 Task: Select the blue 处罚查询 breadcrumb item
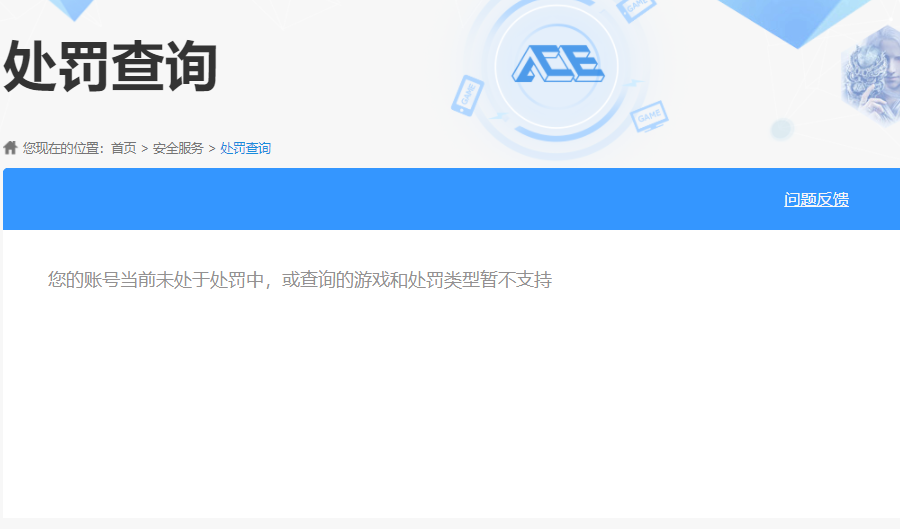point(245,148)
